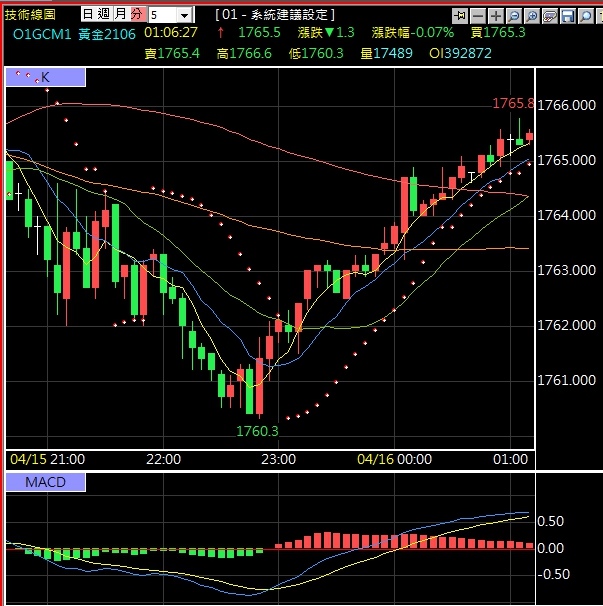Click the 1762.000 price axis label
Screen dimensions: 603x606
point(566,325)
